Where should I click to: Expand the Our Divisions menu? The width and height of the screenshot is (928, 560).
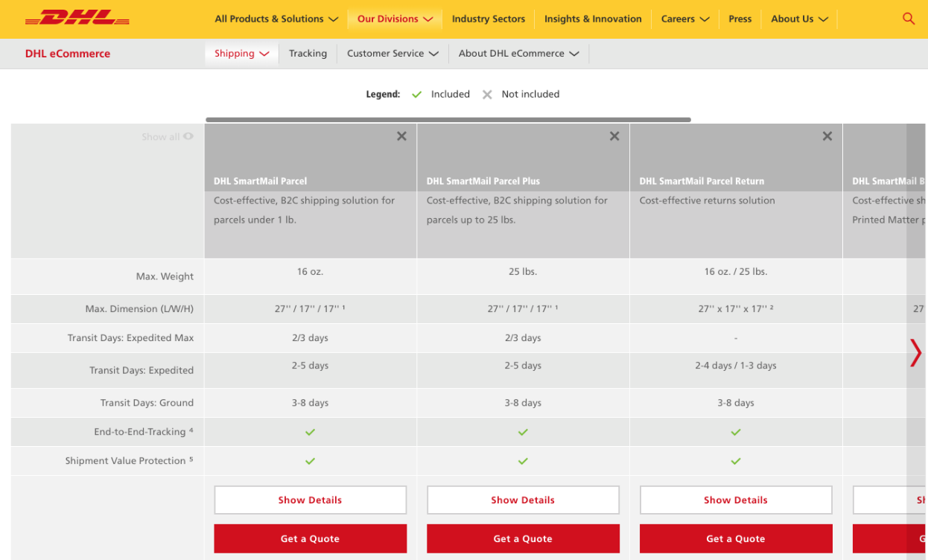point(394,19)
